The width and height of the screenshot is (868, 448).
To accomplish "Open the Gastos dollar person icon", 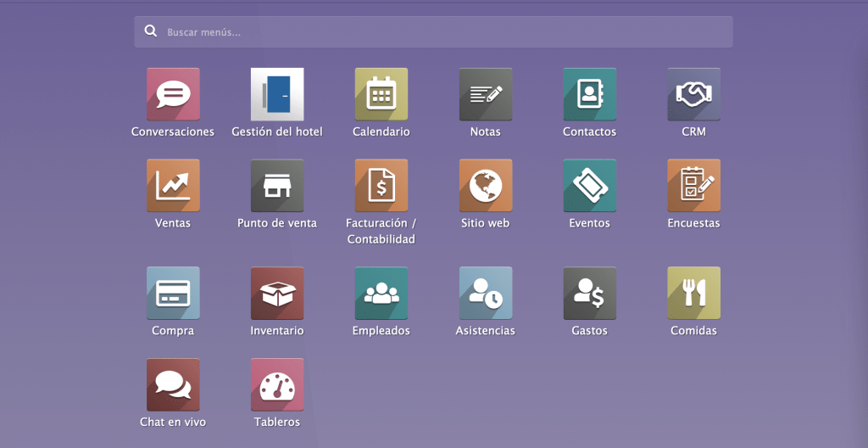I will pyautogui.click(x=590, y=294).
